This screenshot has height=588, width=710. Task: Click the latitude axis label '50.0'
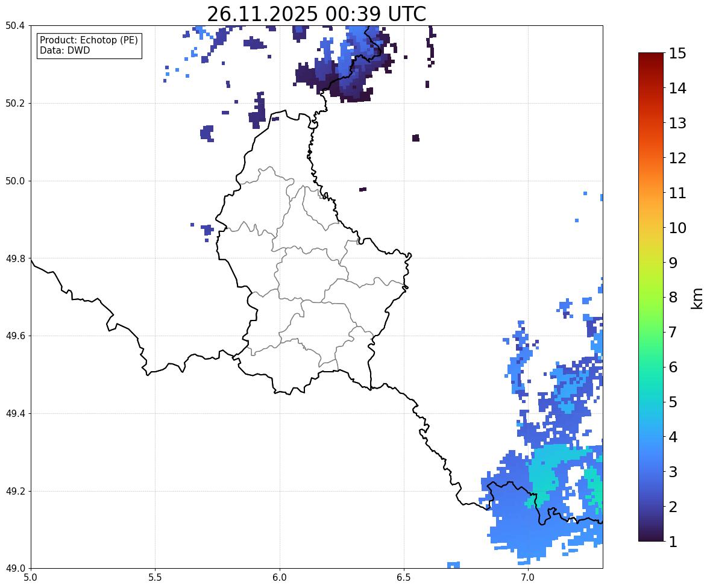(x=15, y=181)
